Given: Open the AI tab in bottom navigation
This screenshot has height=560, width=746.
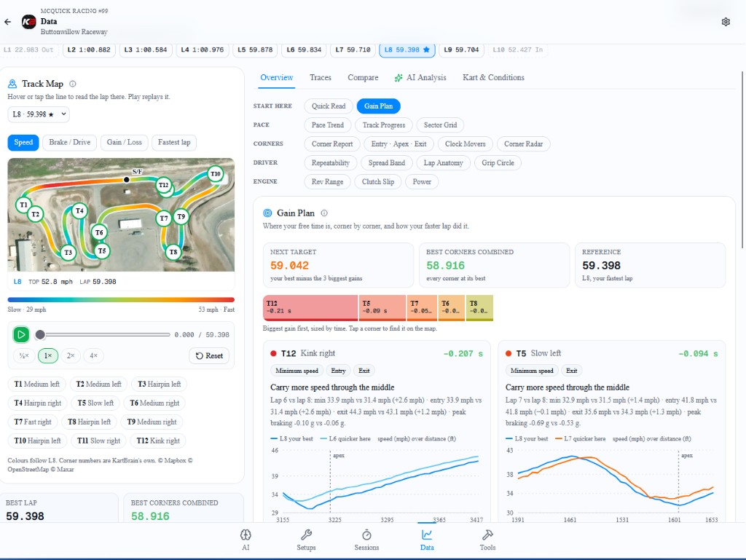Looking at the screenshot, I should 246,540.
